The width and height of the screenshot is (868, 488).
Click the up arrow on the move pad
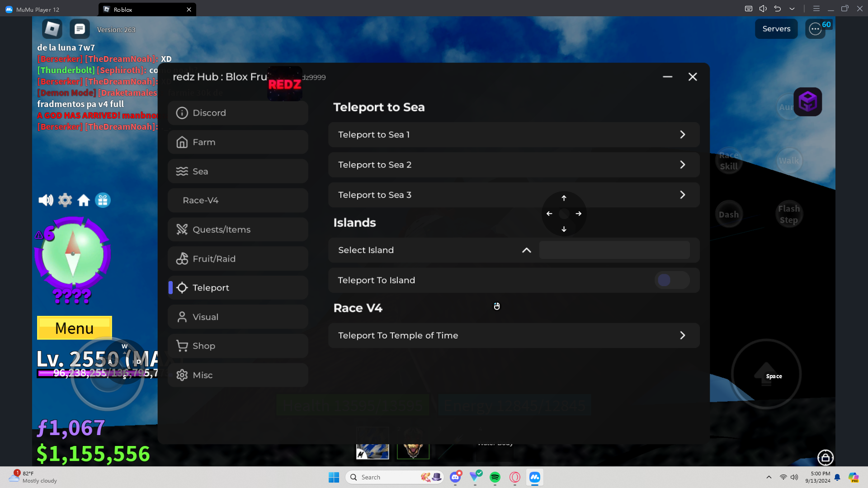tap(564, 198)
